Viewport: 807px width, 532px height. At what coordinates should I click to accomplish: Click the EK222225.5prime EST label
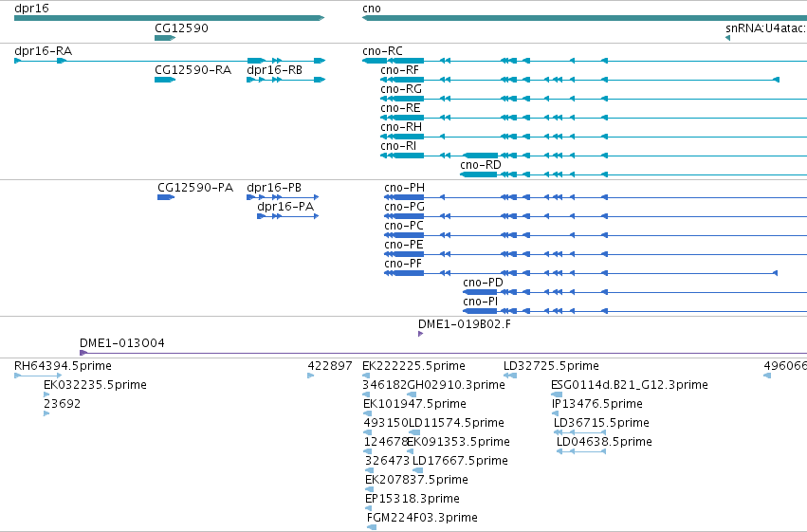[413, 366]
